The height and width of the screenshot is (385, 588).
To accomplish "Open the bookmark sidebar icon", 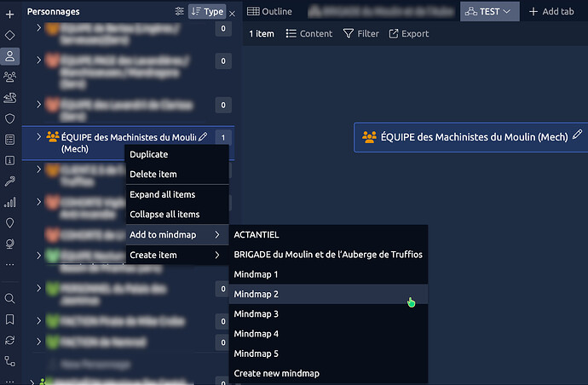I will coord(9,319).
